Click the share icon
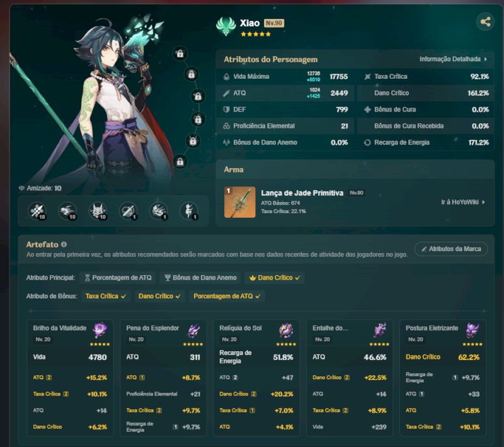Screen dimensions: 504x447 (x=485, y=22)
